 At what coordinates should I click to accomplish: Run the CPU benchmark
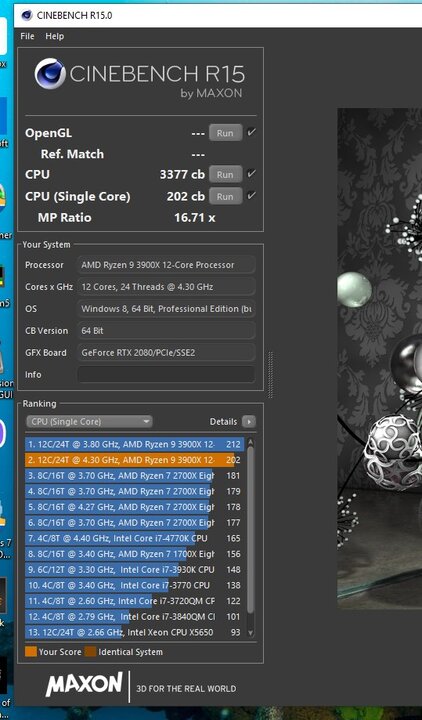225,174
